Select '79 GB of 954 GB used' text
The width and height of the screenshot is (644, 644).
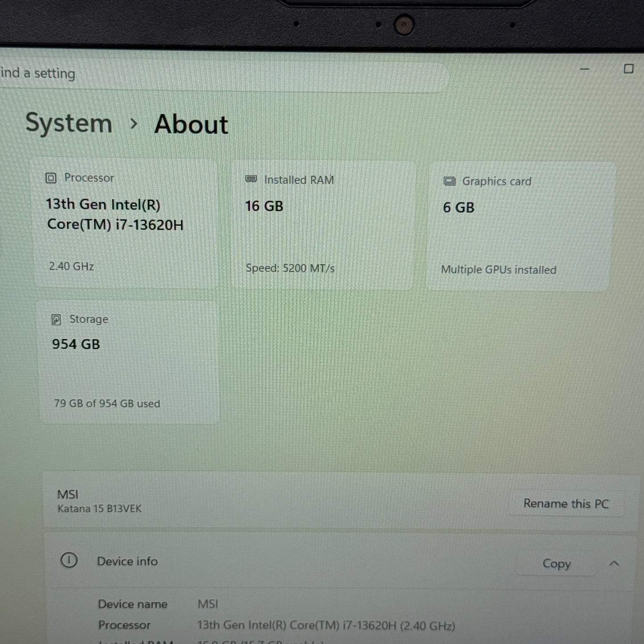point(107,403)
